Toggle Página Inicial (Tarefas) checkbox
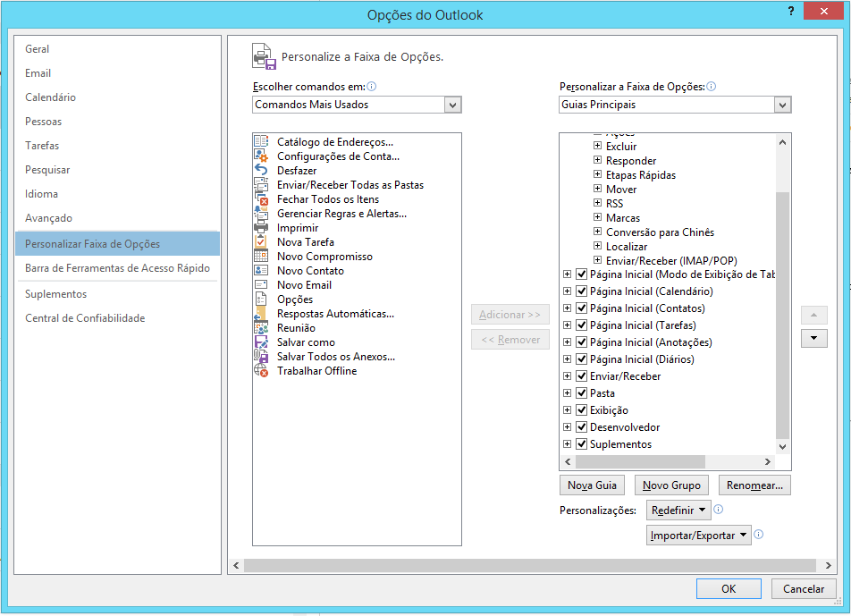This screenshot has width=851, height=616. [581, 325]
